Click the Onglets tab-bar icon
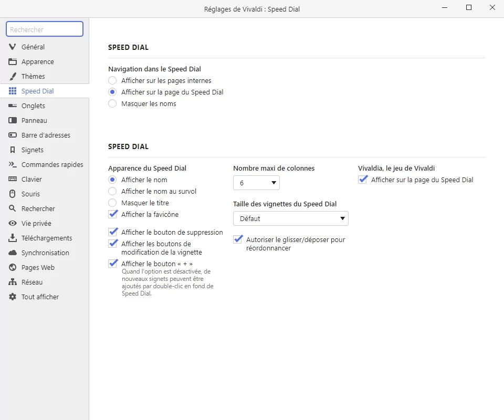The height and width of the screenshot is (420, 504). coord(13,106)
